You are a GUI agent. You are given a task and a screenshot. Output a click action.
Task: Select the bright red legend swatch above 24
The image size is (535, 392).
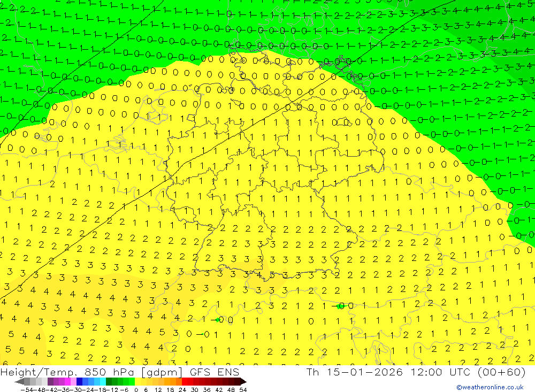coord(185,382)
